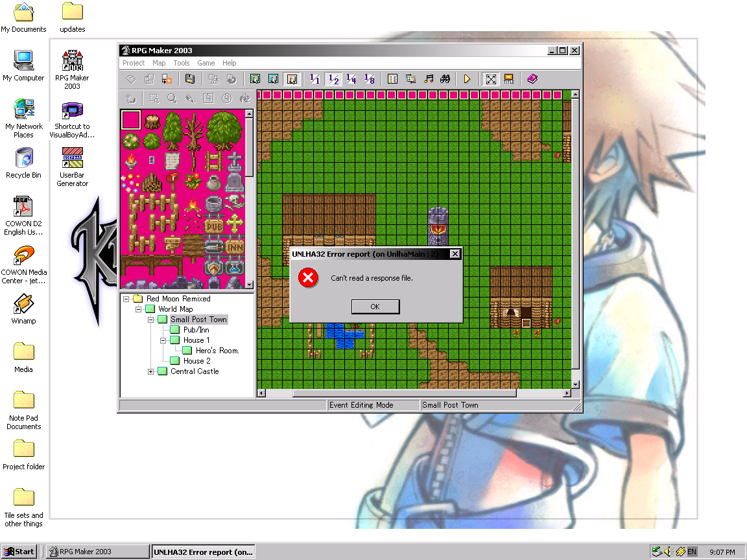Collapse the Red Moon Remixed project node
This screenshot has width=747, height=560.
click(126, 299)
